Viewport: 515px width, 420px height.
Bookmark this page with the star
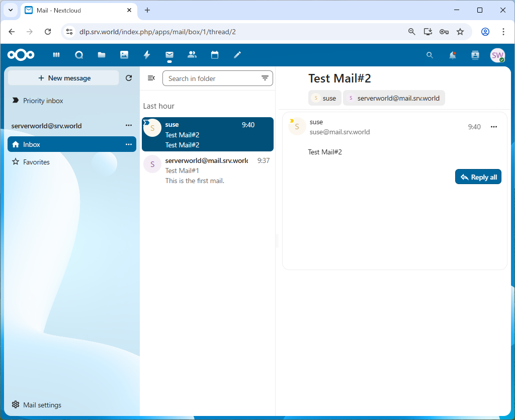point(460,32)
